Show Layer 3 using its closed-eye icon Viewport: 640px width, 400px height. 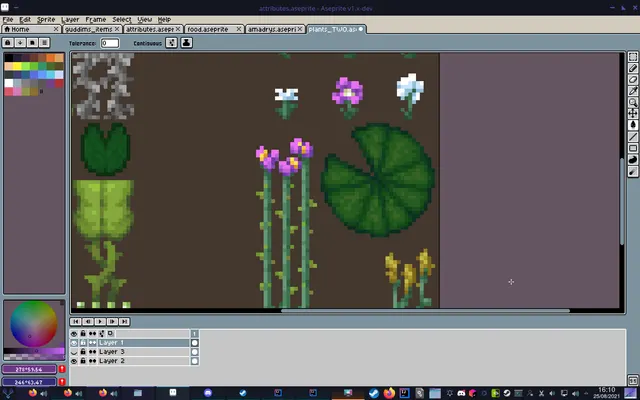pos(74,352)
